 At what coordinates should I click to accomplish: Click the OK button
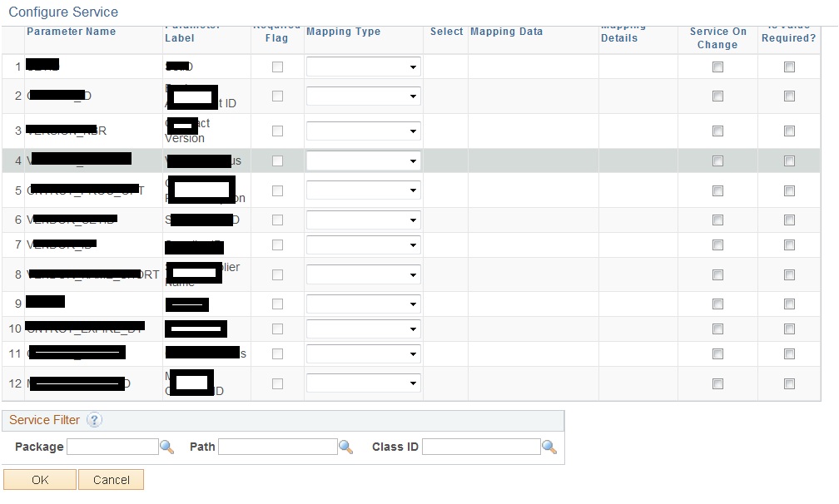(39, 479)
